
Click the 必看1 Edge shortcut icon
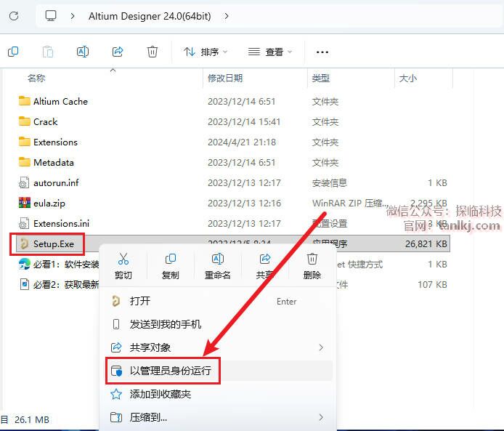(x=25, y=264)
